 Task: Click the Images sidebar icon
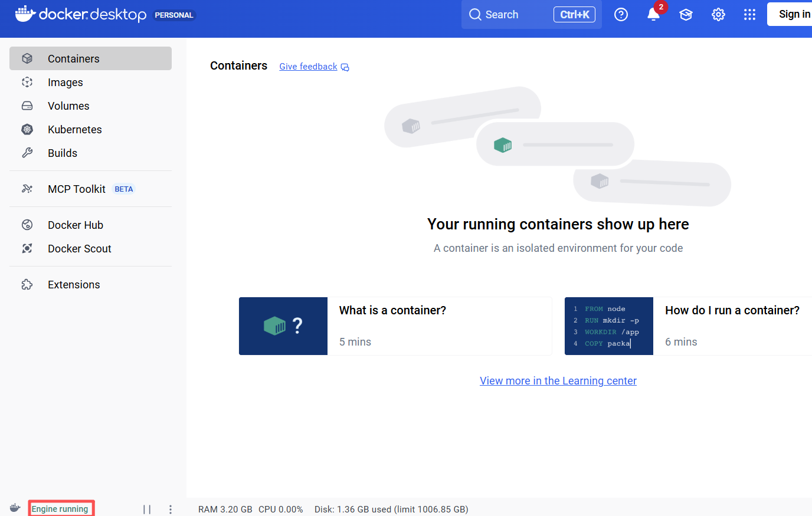click(x=27, y=82)
